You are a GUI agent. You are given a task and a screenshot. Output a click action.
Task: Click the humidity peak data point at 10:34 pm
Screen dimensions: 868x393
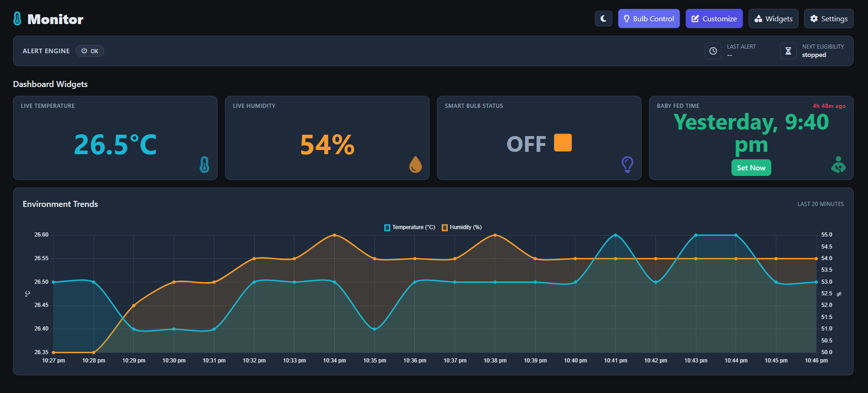click(x=335, y=235)
